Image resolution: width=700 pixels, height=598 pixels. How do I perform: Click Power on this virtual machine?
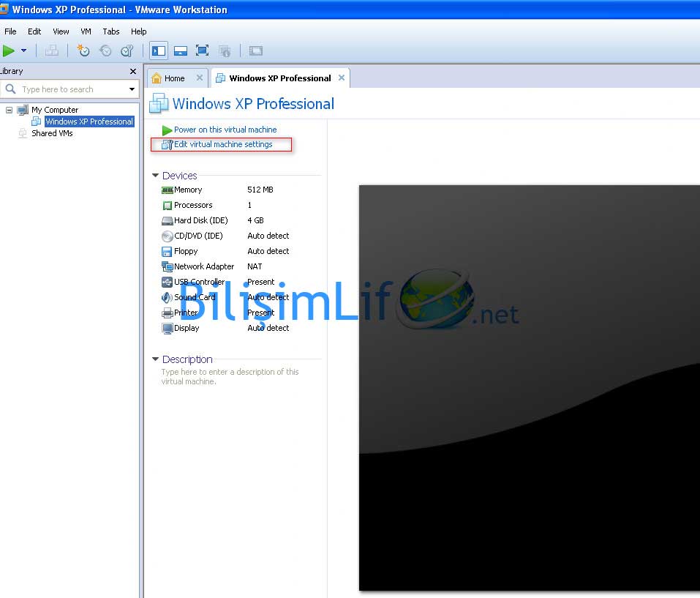[x=225, y=130]
